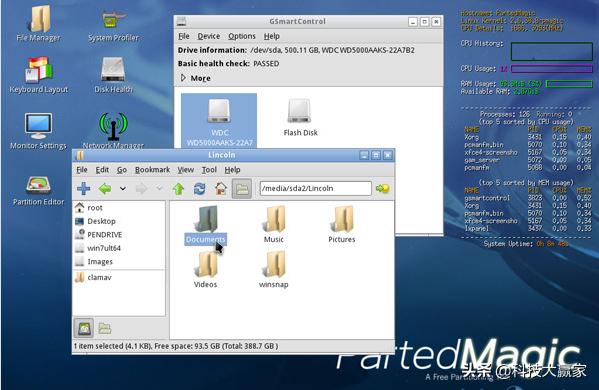
Task: Open Edit menu in file manager
Action: tap(102, 170)
